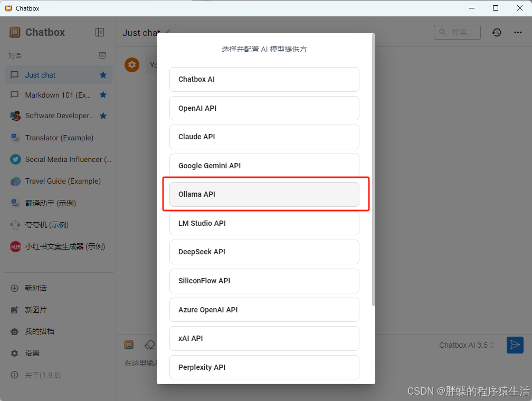The height and width of the screenshot is (401, 532).
Task: Select Azure OpenAI API option
Action: [x=264, y=310]
